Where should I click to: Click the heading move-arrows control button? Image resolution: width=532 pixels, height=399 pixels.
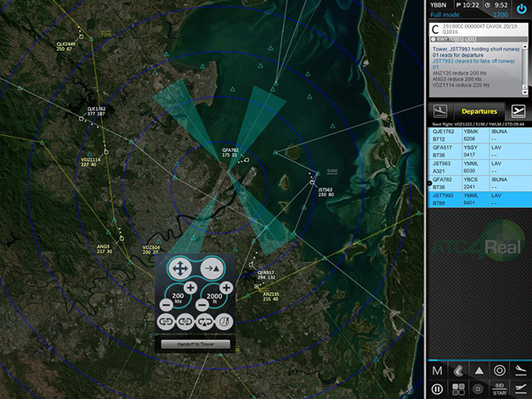(179, 268)
